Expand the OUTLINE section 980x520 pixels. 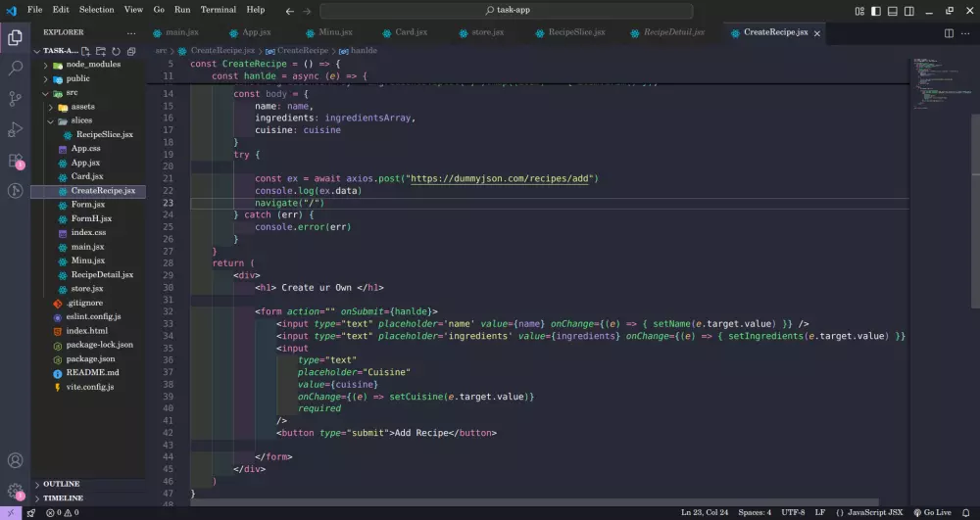(61, 484)
